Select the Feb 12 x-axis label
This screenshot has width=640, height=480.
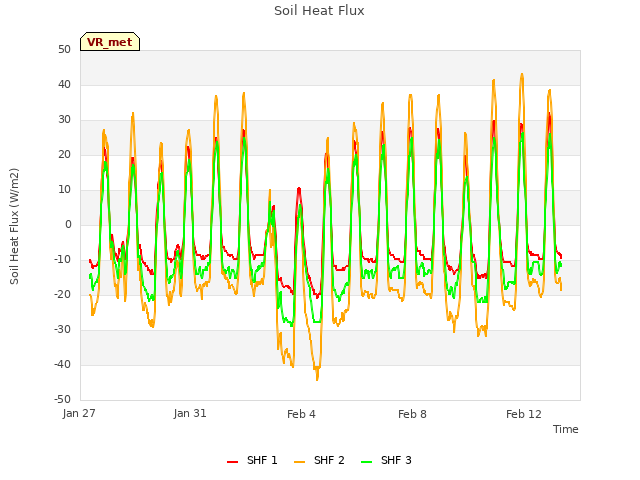click(x=524, y=414)
